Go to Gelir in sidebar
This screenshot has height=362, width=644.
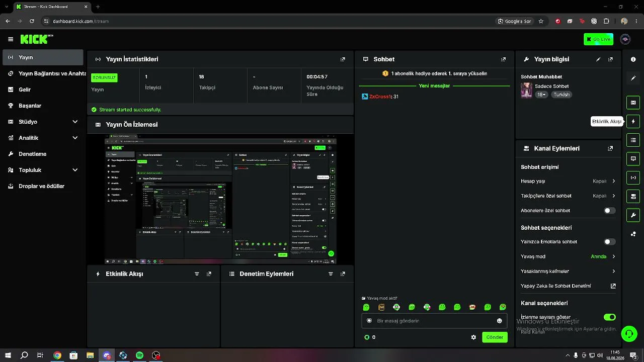43,89
